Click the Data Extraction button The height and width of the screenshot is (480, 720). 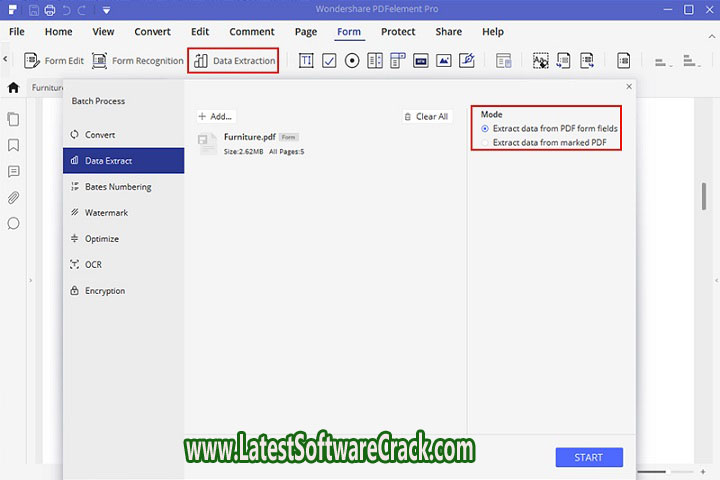[233, 61]
